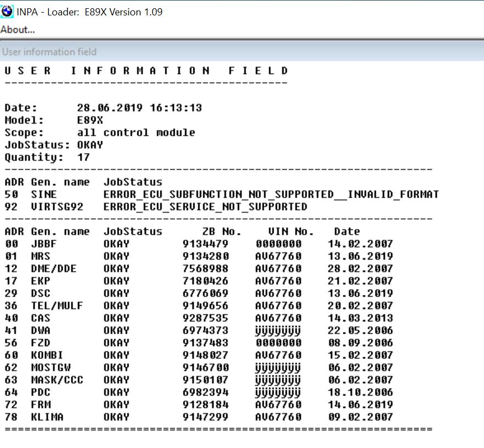Select the VIRTSG92 error row
The image size is (484, 448).
[x=156, y=207]
